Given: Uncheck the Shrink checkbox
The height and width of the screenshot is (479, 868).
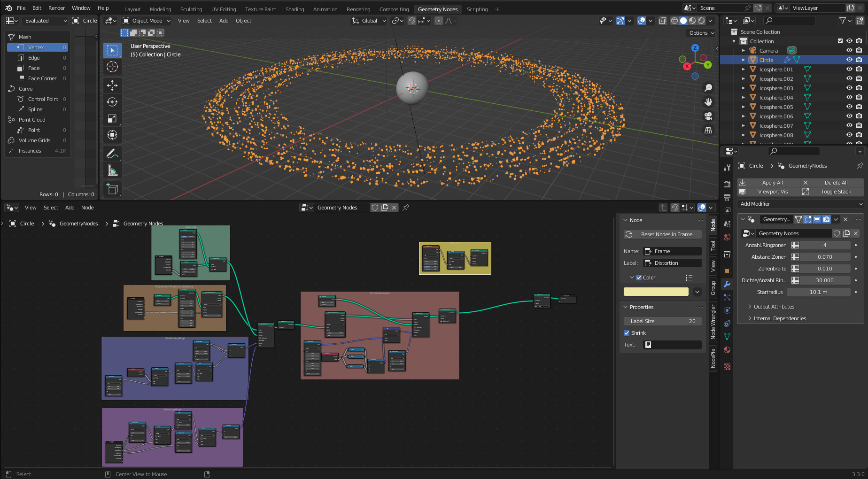Looking at the screenshot, I should [627, 333].
